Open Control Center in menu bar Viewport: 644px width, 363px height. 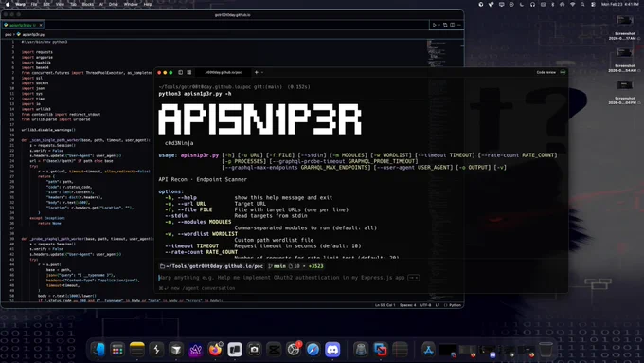[x=593, y=4]
